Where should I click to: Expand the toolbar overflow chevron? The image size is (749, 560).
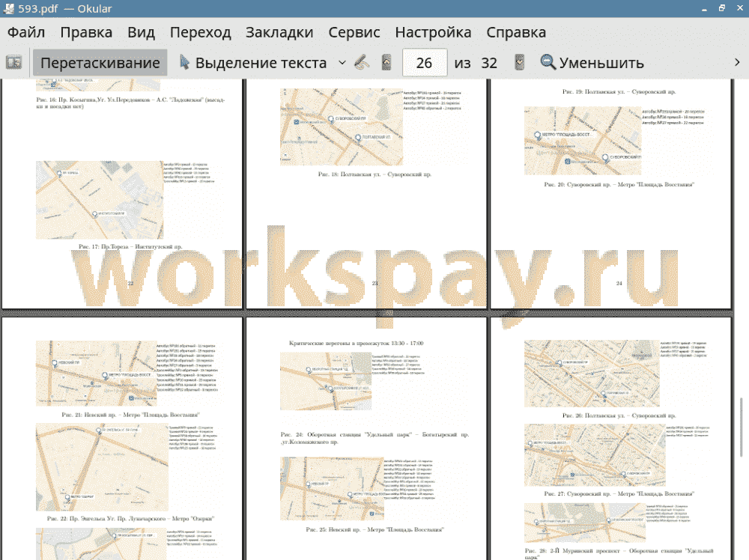click(x=737, y=63)
